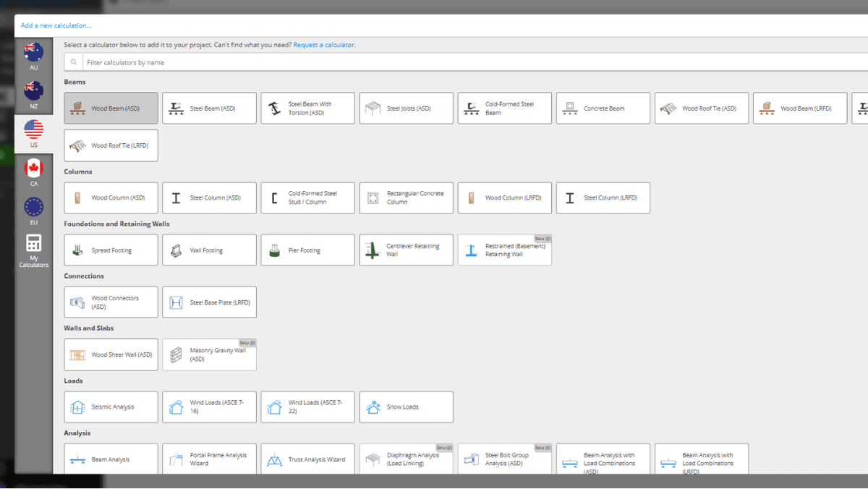Select the EU flag tab
Viewport: 868px width, 489px height.
(33, 211)
